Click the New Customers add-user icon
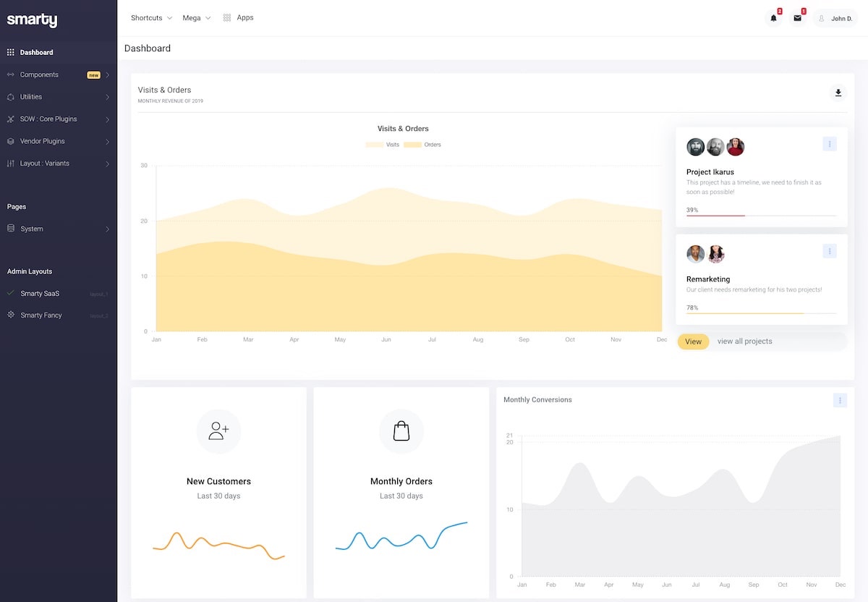 tap(218, 431)
